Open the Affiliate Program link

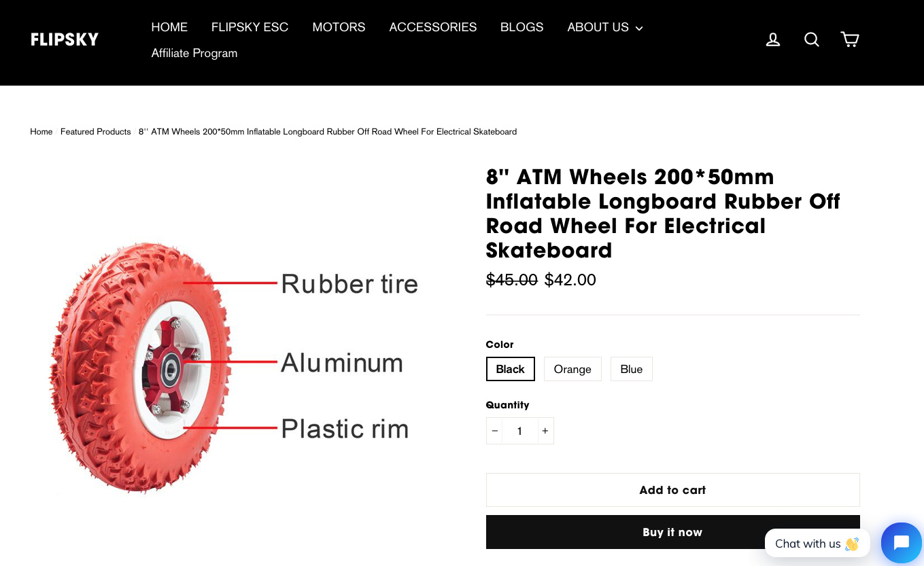tap(194, 53)
